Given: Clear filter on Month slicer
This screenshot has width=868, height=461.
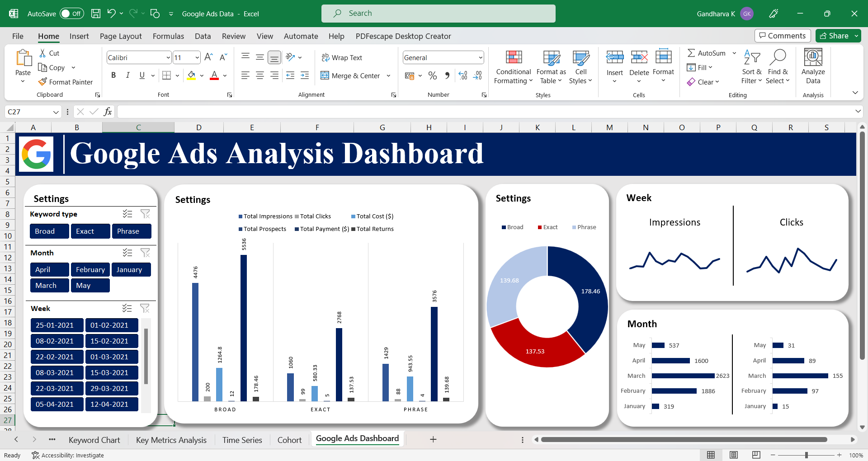Looking at the screenshot, I should (x=145, y=253).
